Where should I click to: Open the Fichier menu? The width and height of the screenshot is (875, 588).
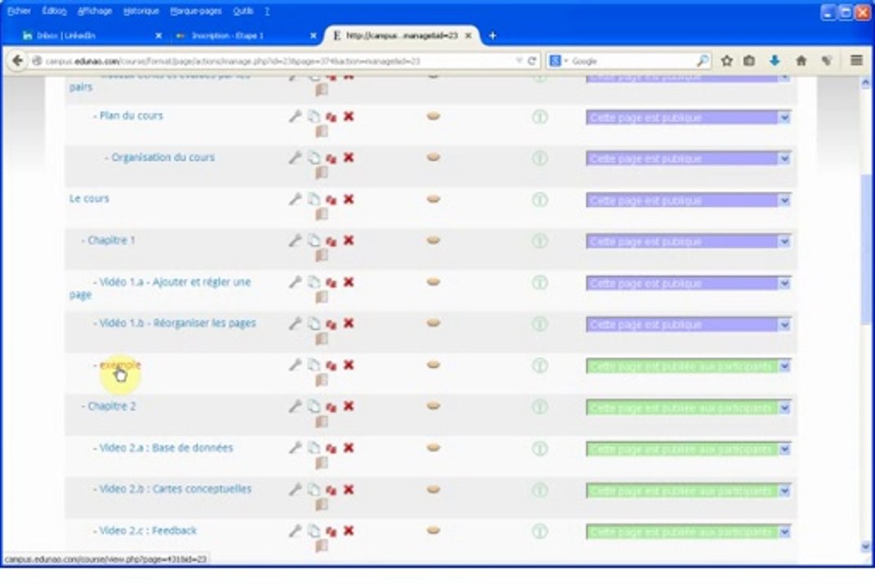[x=19, y=11]
